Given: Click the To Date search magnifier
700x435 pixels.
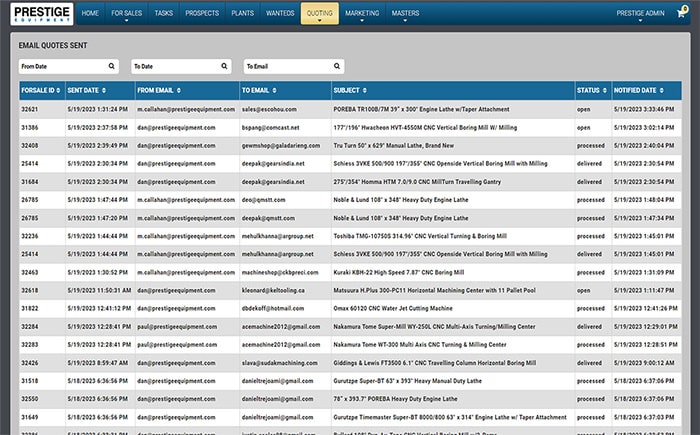Looking at the screenshot, I should tap(224, 66).
